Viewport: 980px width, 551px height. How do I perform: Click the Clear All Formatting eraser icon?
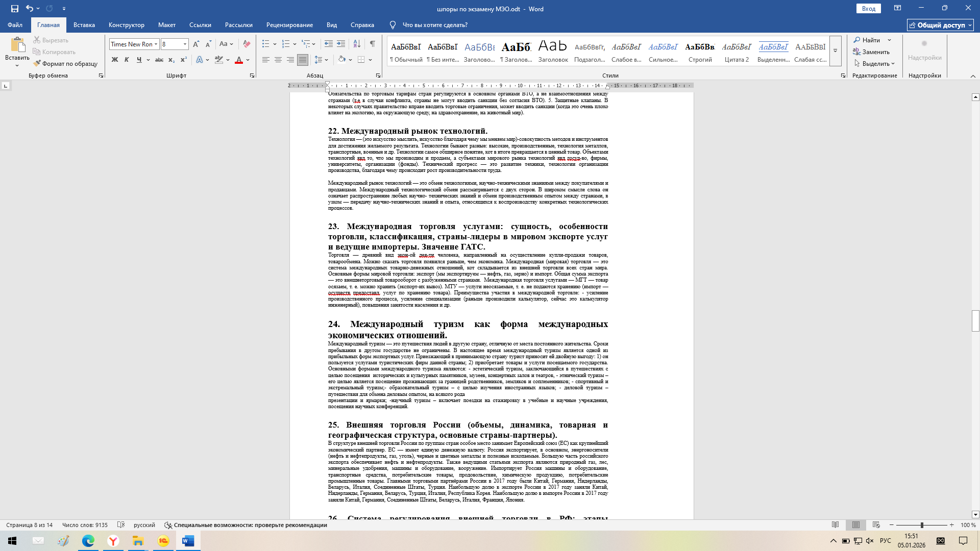coord(247,44)
